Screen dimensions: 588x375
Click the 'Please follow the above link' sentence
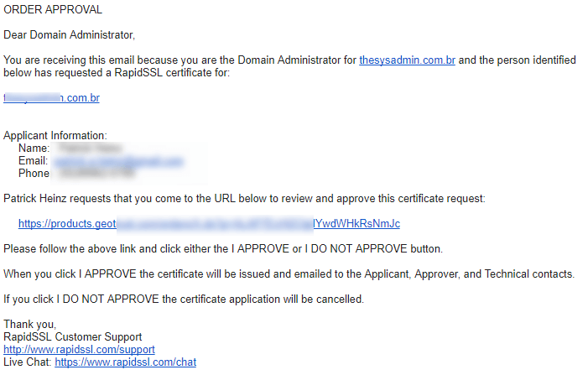point(223,248)
